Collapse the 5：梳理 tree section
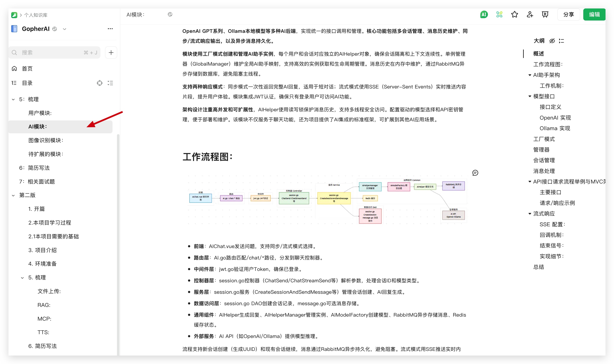The height and width of the screenshot is (364, 614). [x=13, y=99]
